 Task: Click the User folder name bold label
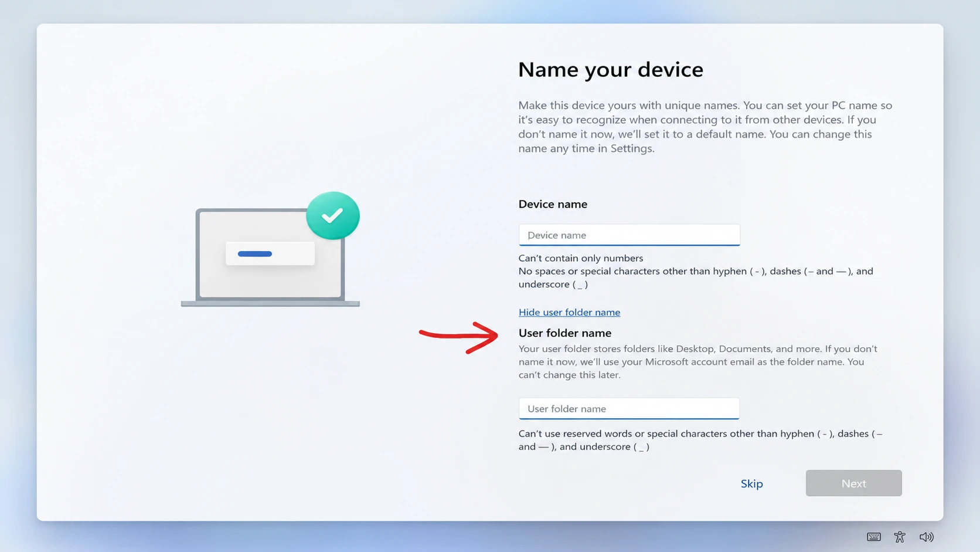click(x=565, y=333)
